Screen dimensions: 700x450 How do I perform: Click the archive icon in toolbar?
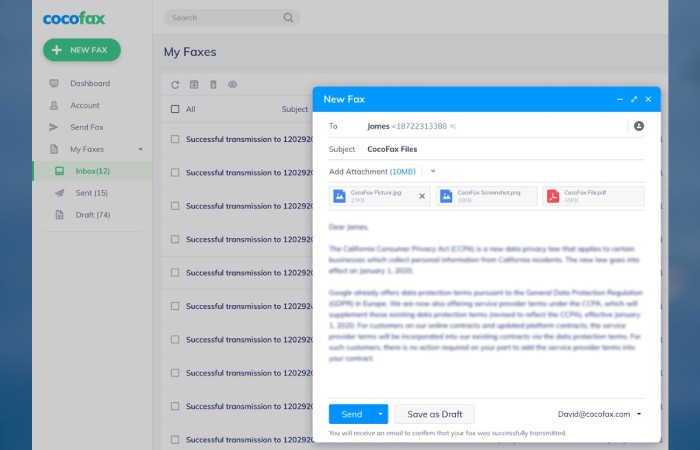coord(194,84)
